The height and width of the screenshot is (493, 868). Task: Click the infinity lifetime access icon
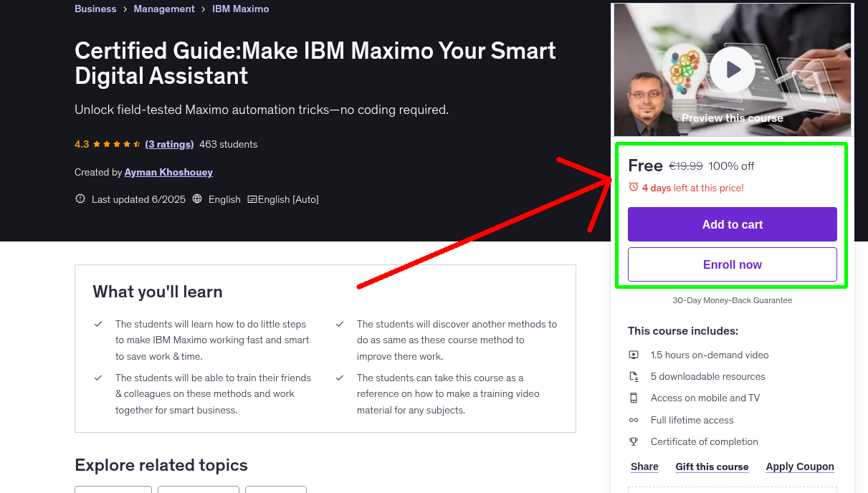(x=634, y=420)
